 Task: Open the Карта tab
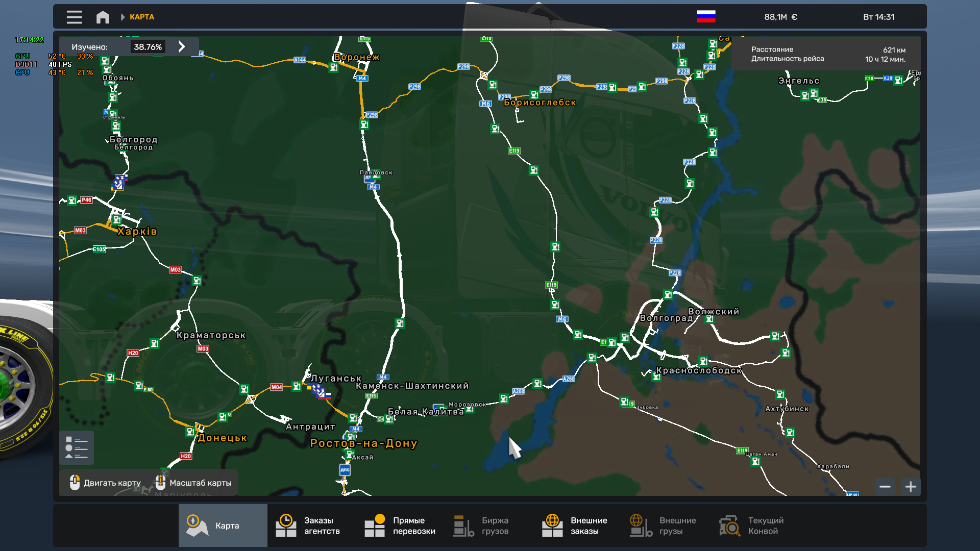tap(223, 525)
